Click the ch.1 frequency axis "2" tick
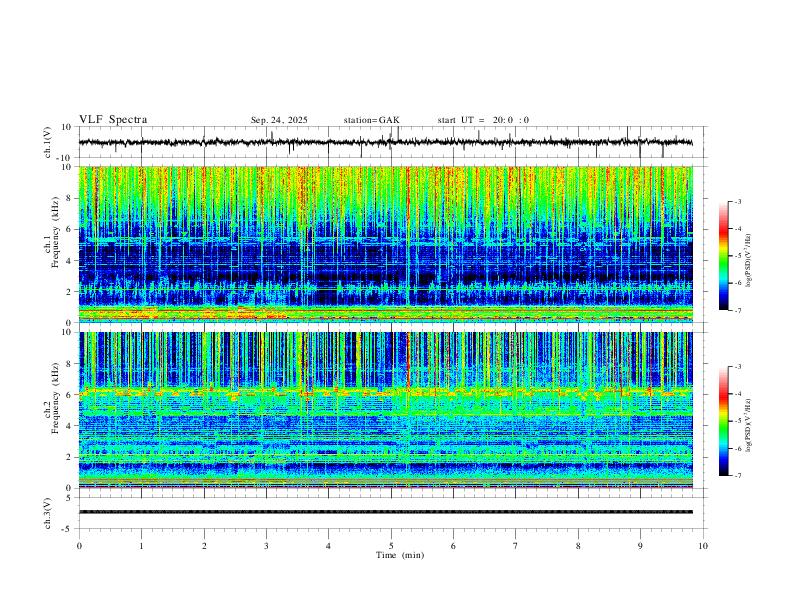This screenshot has height=612, width=792. tap(70, 292)
